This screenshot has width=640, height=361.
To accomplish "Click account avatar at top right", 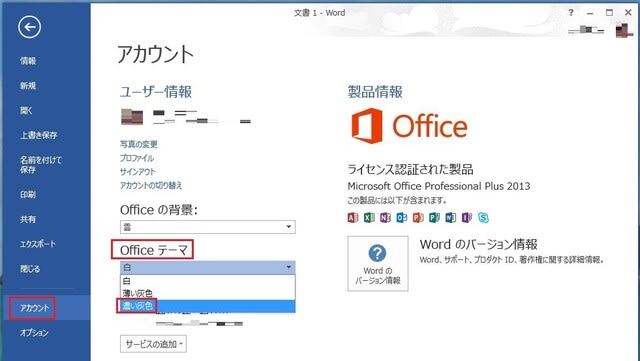I will (624, 30).
